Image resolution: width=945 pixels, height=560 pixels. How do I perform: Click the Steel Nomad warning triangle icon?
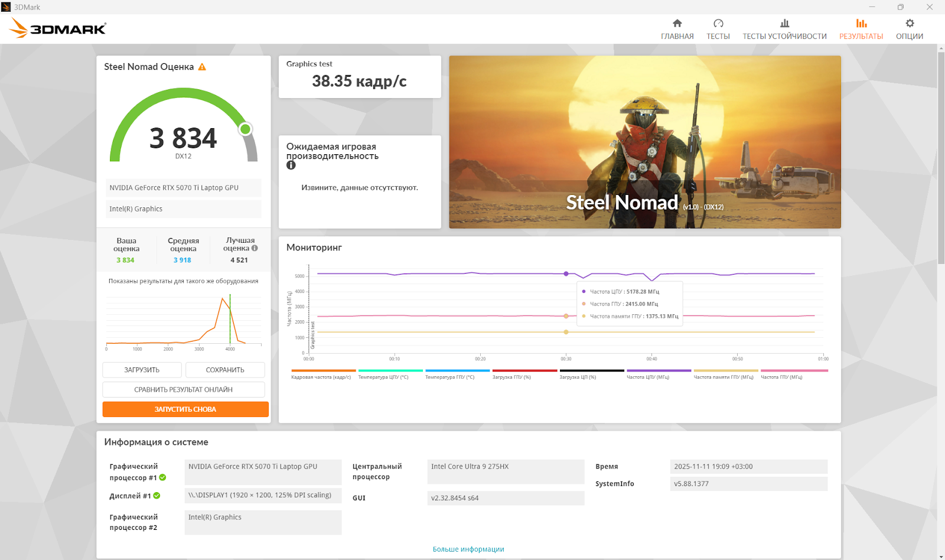coord(202,67)
